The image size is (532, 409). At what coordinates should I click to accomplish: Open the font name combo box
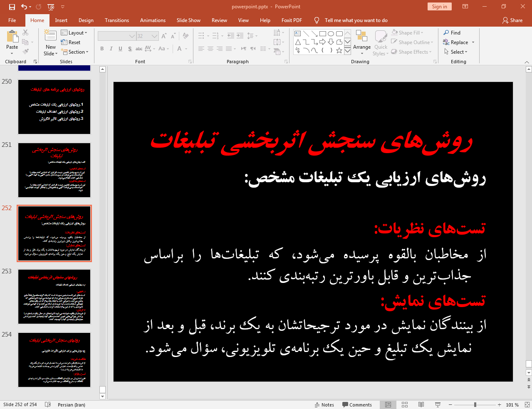pyautogui.click(x=117, y=36)
